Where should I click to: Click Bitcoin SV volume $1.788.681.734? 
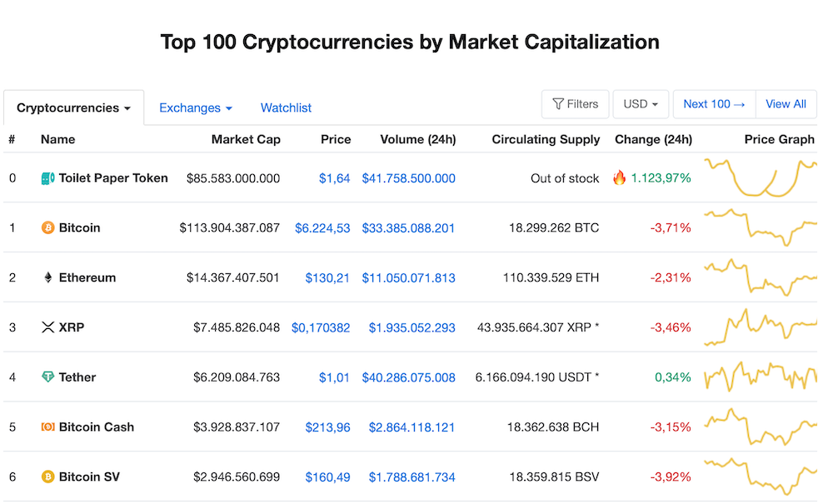pyautogui.click(x=412, y=477)
